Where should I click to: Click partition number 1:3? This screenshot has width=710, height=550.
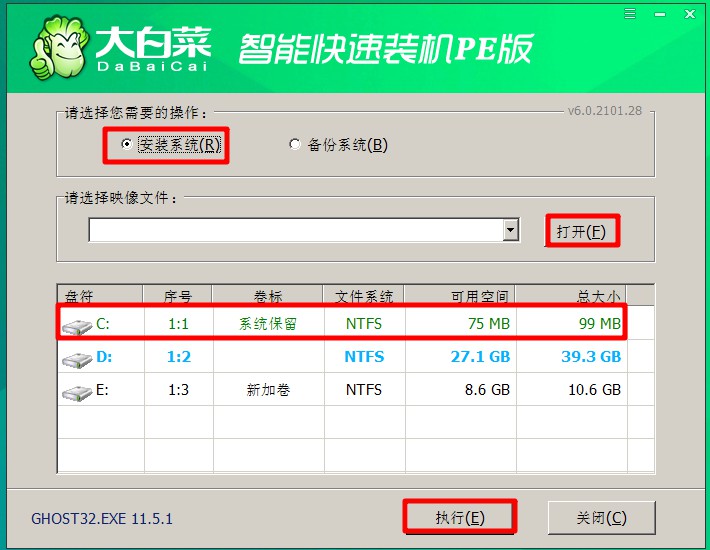point(178,390)
